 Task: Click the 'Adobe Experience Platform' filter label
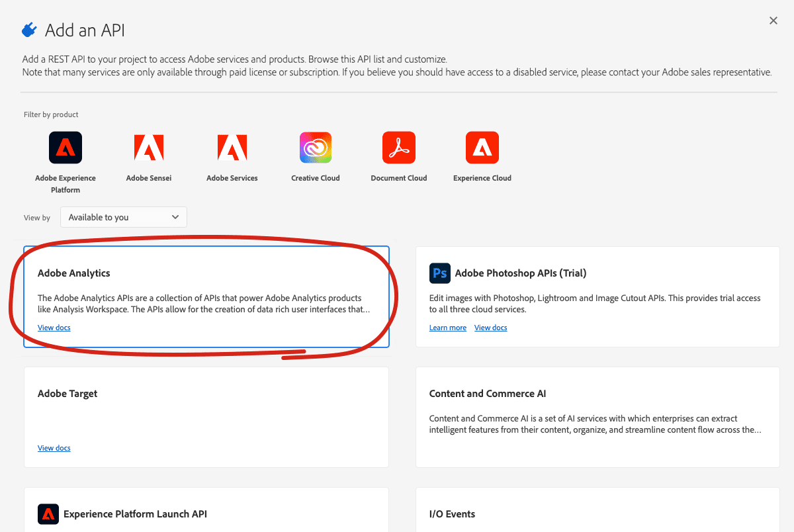pyautogui.click(x=66, y=184)
